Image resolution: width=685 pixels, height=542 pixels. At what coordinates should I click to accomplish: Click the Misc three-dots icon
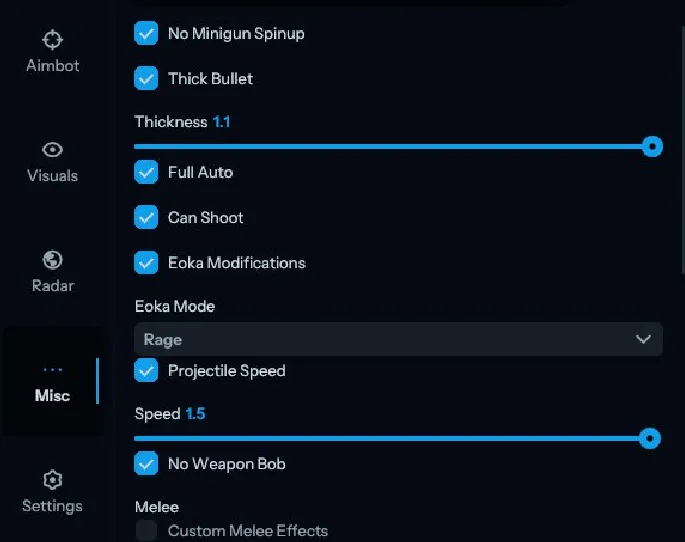click(x=52, y=370)
